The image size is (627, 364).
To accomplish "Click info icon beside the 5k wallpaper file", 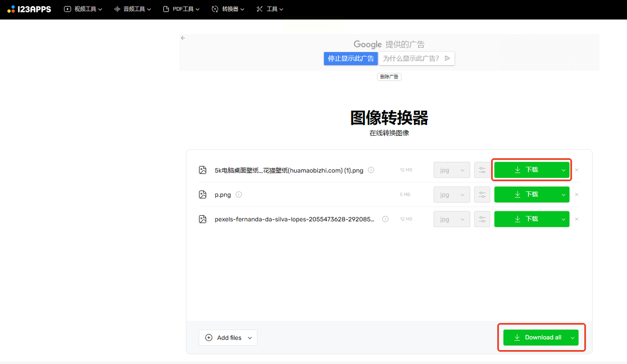I will [x=371, y=170].
